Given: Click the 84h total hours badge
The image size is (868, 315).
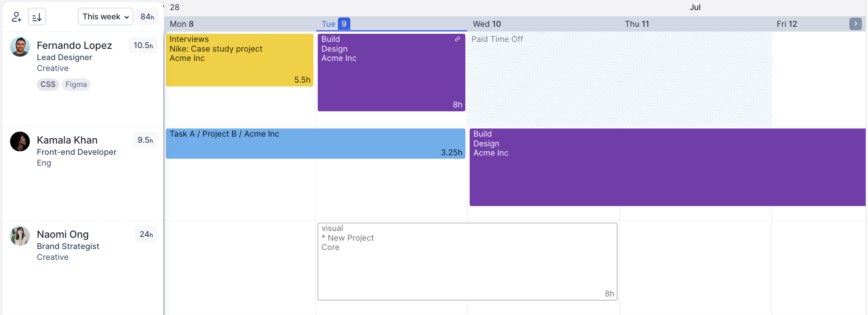Looking at the screenshot, I should [147, 17].
